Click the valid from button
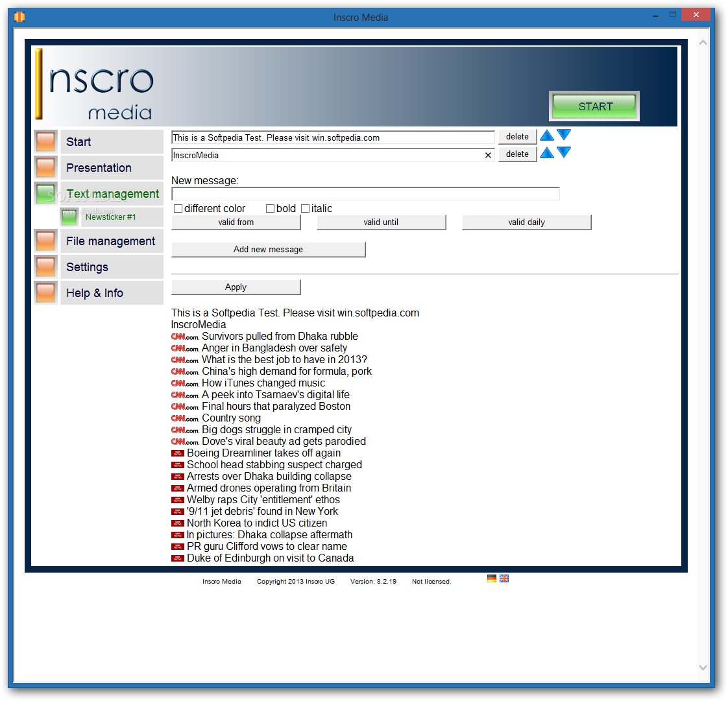 pos(236,222)
